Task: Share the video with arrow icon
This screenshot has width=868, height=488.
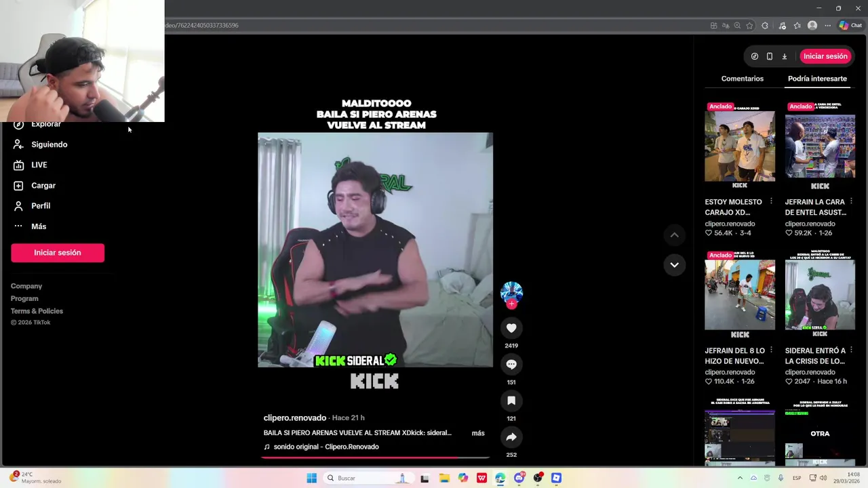Action: 511,437
